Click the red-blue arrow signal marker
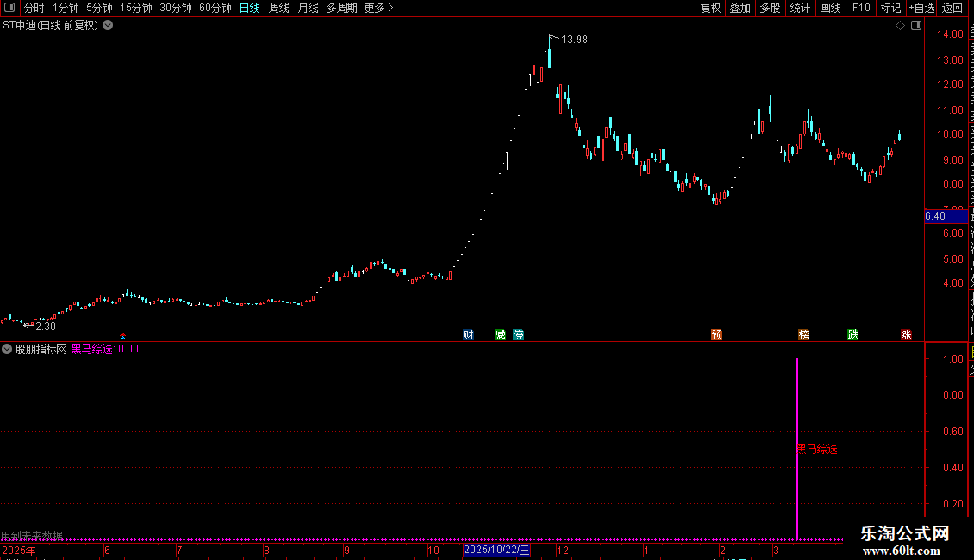974x560 pixels. 123,336
